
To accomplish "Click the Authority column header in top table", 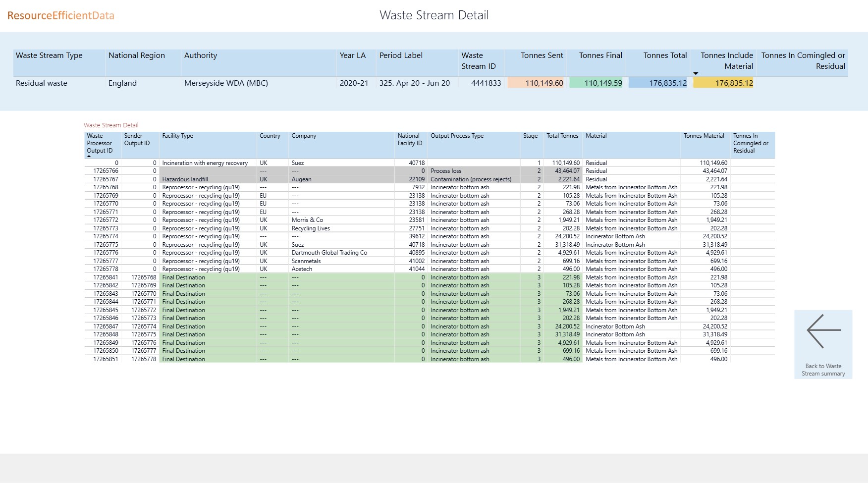I will pyautogui.click(x=201, y=55).
